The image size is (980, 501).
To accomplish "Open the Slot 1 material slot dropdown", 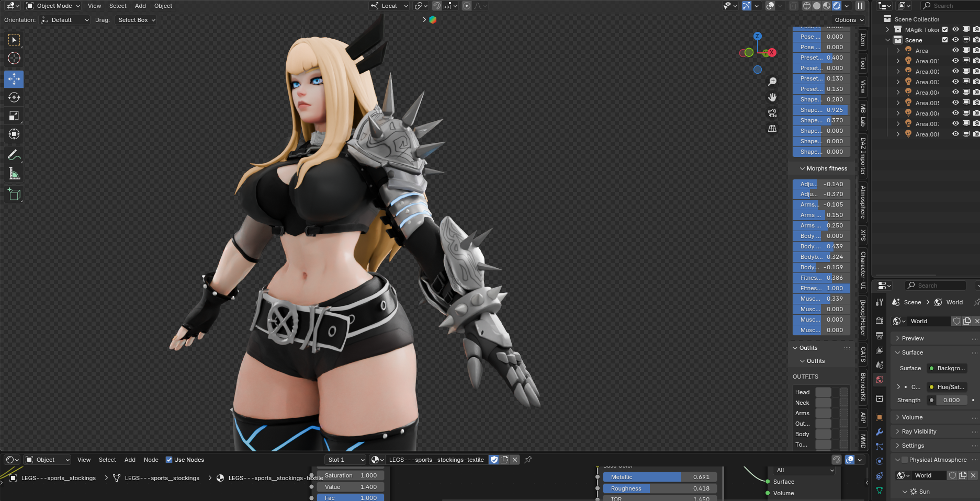I will [345, 460].
